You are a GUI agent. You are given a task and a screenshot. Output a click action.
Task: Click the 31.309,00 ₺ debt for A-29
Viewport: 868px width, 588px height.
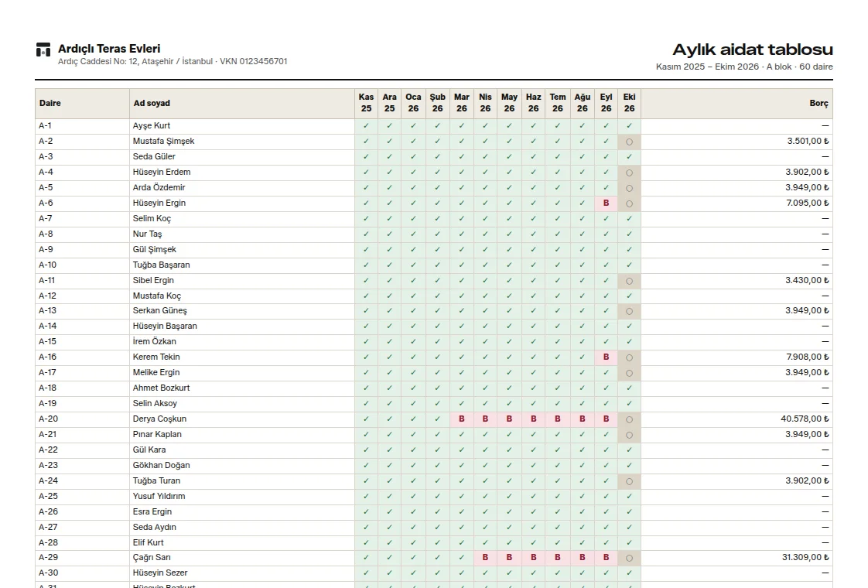coord(805,558)
